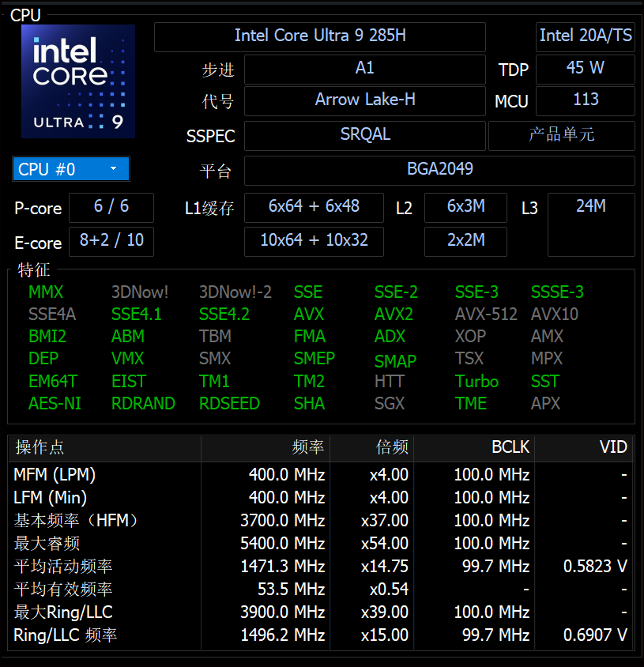Select the 45 W TDP value

[x=585, y=69]
